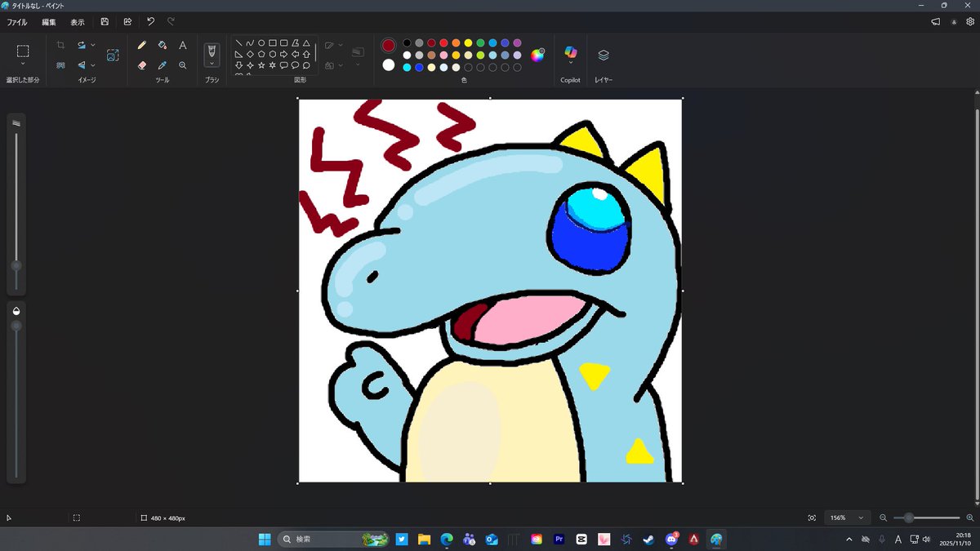
Task: Select the rectangular selection tool
Action: [x=23, y=51]
